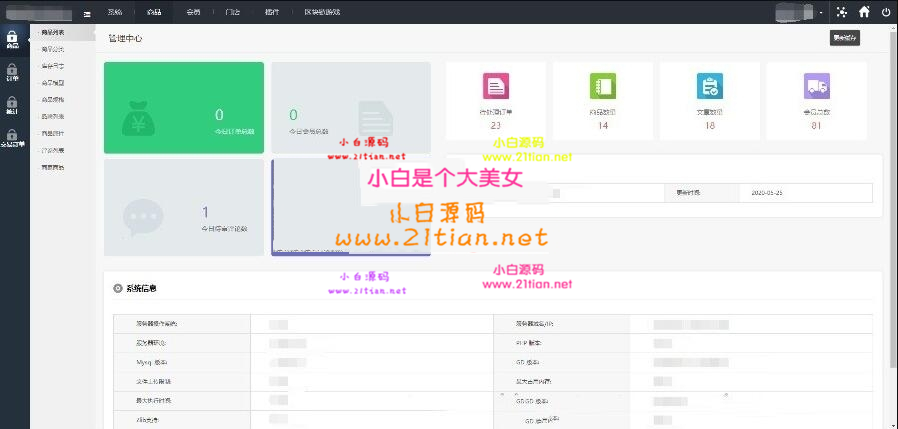898x429 pixels.
Task: Click the grey document card showing 0
Action: [350, 108]
